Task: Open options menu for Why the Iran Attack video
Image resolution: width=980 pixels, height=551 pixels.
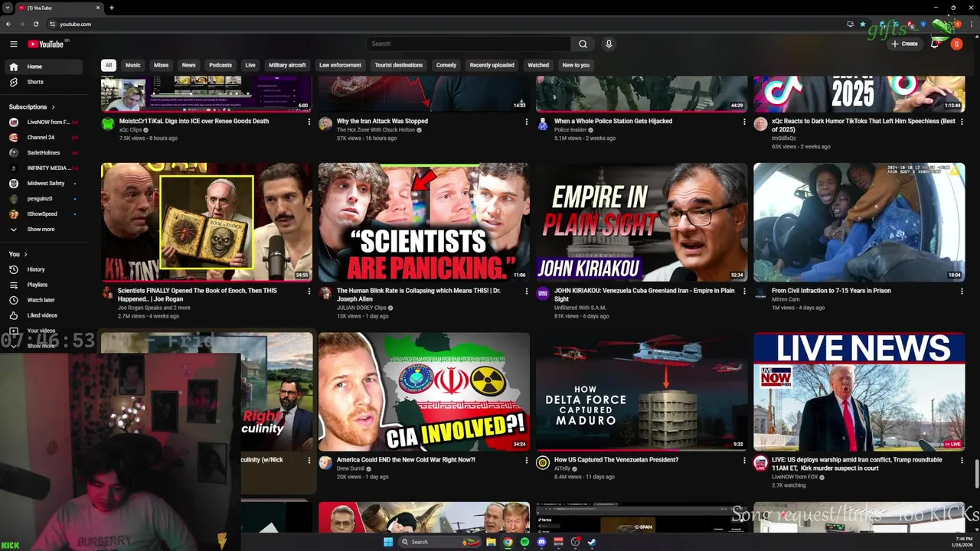Action: (x=527, y=122)
